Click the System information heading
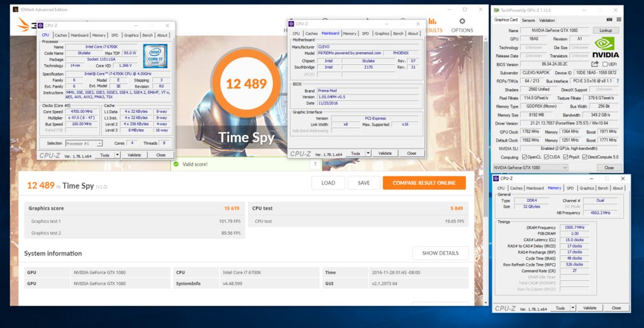The height and width of the screenshot is (328, 644). click(53, 253)
